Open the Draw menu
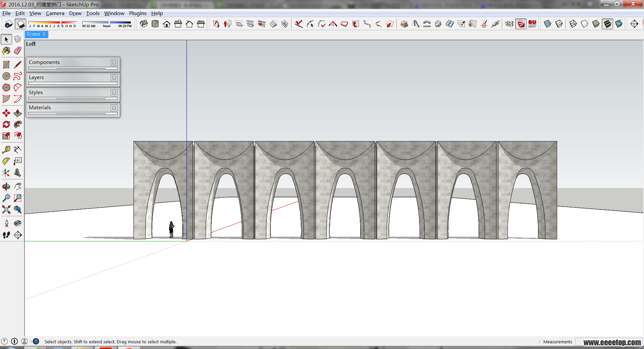 point(75,13)
